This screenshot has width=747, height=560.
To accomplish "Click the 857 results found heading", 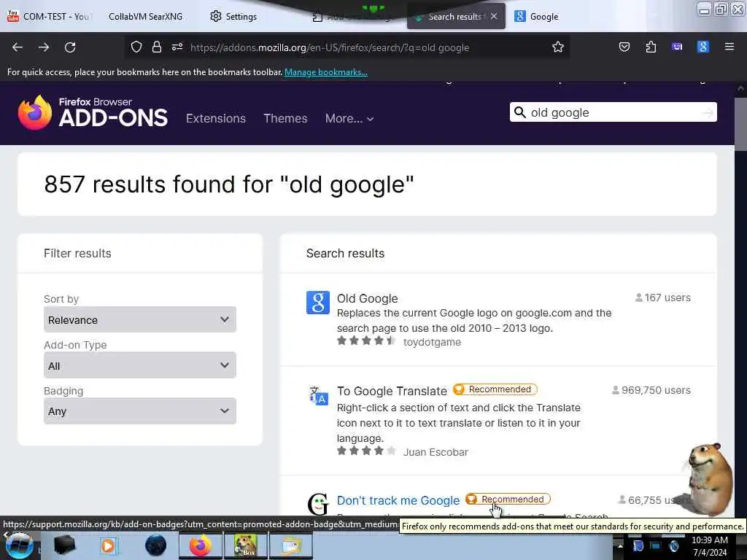I will [x=228, y=184].
